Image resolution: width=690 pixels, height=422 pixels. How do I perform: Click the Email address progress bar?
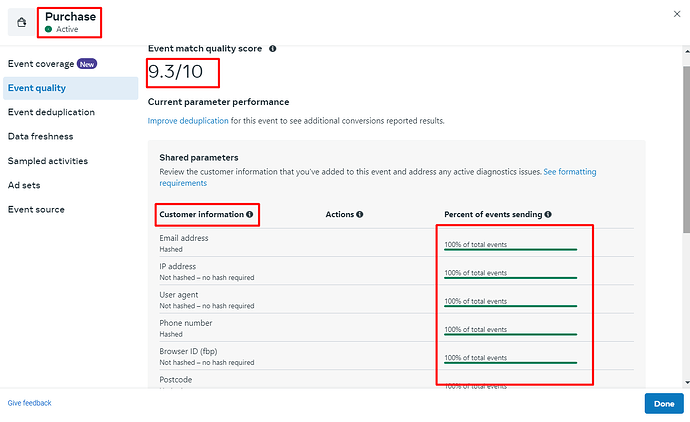(510, 249)
